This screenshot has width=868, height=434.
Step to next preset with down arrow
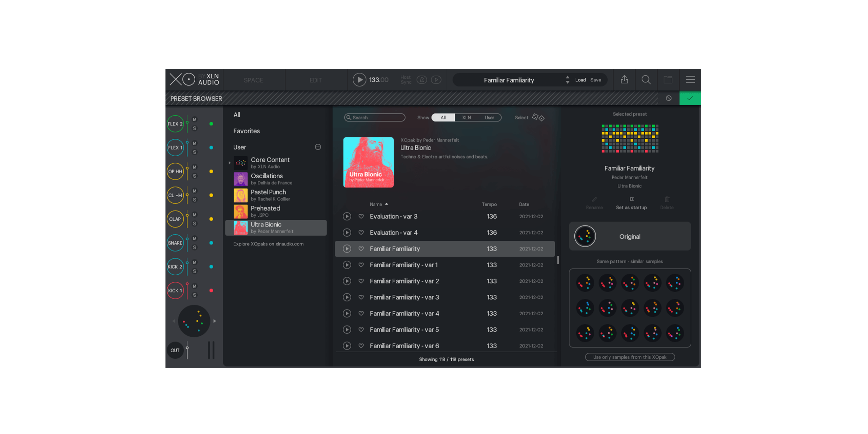click(x=568, y=83)
